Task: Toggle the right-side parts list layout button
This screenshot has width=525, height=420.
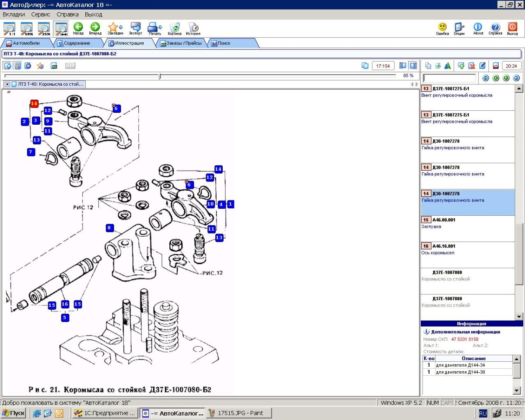Action: [413, 66]
